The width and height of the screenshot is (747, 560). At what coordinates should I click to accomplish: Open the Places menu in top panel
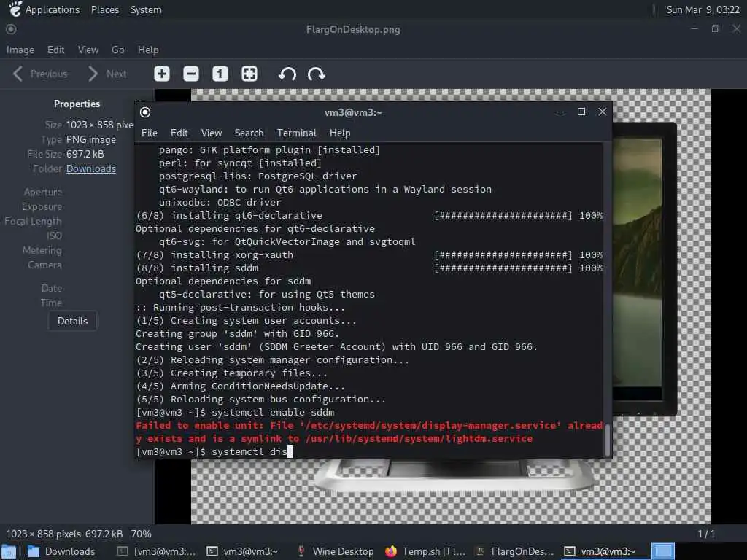point(105,9)
